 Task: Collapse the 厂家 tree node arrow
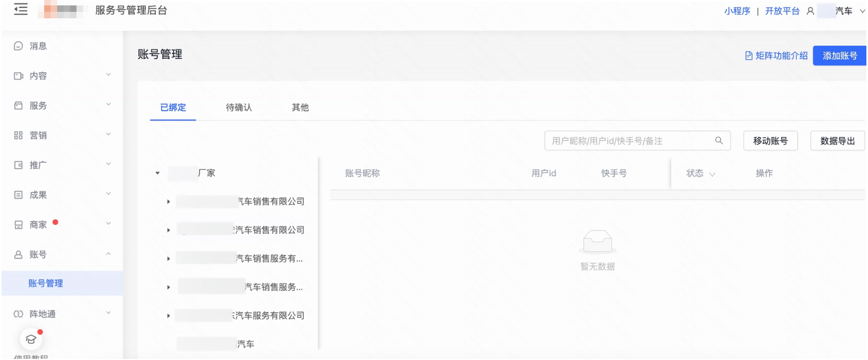157,173
